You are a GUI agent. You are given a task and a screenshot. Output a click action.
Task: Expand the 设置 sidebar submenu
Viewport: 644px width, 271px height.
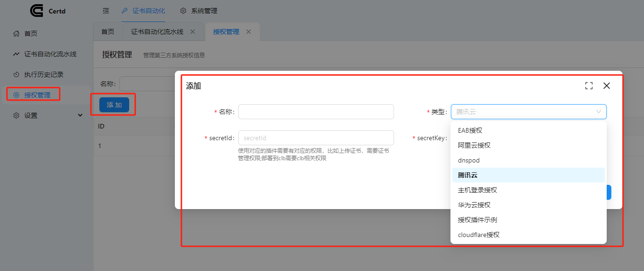tap(80, 115)
